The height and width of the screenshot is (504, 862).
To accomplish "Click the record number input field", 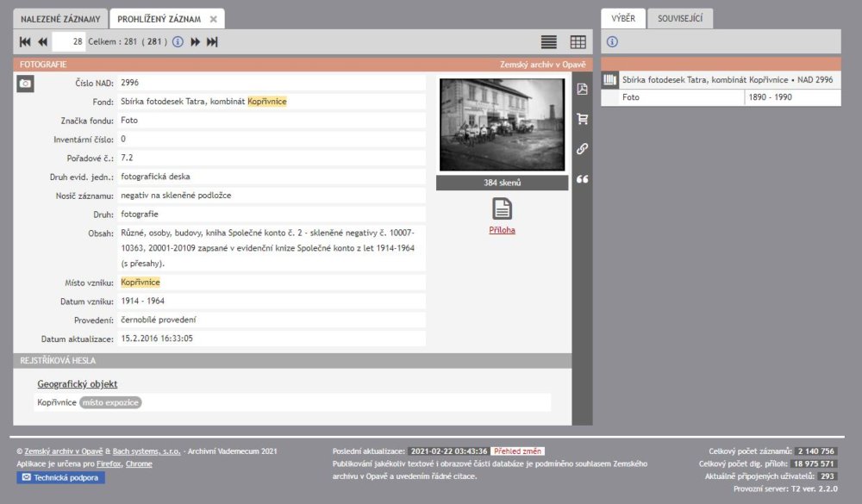I will point(69,41).
